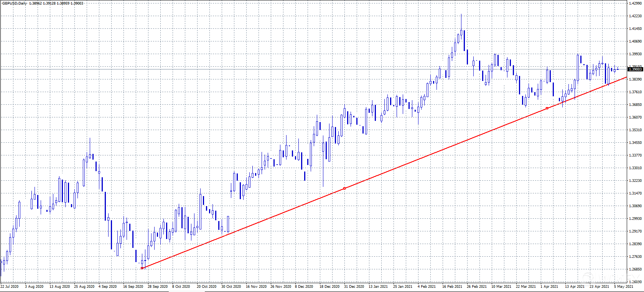Click the highest peak candle in February 2021

point(461,32)
